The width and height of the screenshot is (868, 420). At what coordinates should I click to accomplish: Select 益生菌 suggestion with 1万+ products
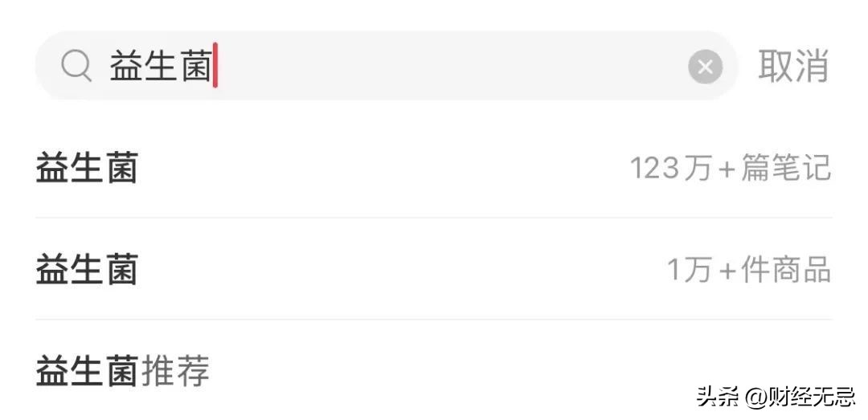click(x=87, y=270)
